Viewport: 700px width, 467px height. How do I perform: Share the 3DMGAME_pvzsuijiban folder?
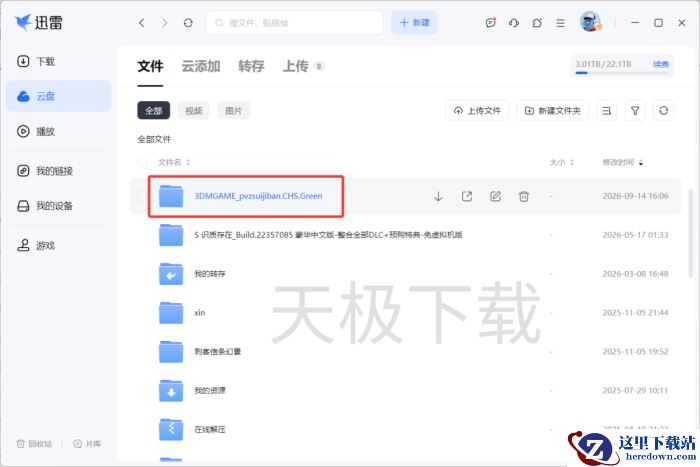(x=467, y=196)
